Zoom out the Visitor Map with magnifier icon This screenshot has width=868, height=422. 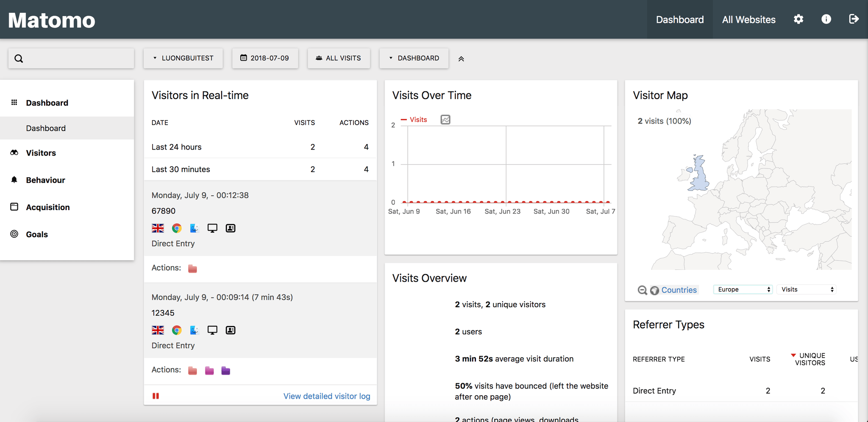[x=642, y=290]
